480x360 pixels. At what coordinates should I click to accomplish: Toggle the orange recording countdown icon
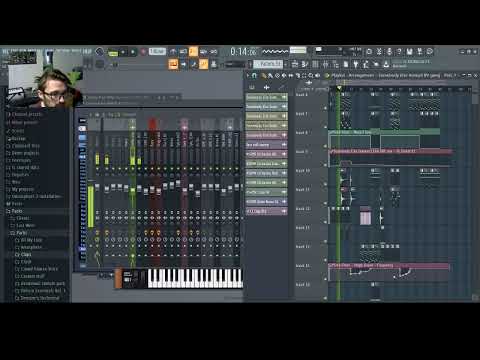[193, 51]
